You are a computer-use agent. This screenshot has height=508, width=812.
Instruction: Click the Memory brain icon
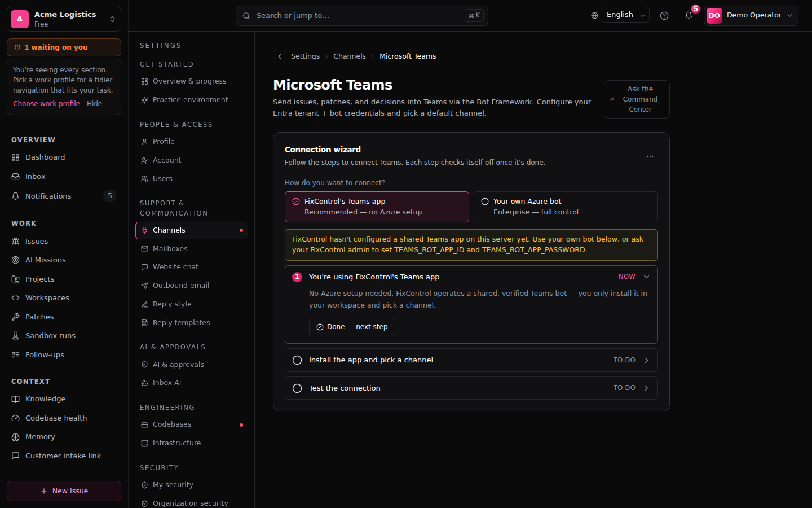(16, 437)
